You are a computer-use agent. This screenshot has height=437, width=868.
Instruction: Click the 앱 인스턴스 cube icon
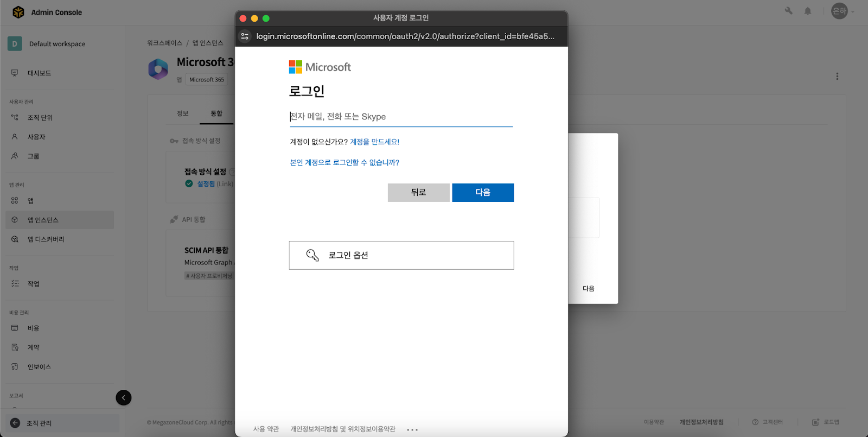point(15,220)
